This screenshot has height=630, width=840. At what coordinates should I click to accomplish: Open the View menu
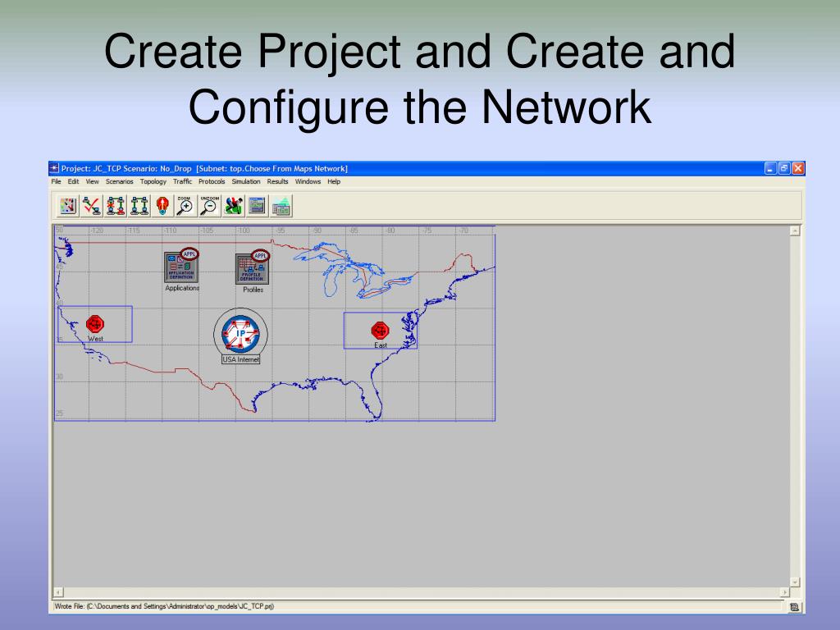click(92, 181)
